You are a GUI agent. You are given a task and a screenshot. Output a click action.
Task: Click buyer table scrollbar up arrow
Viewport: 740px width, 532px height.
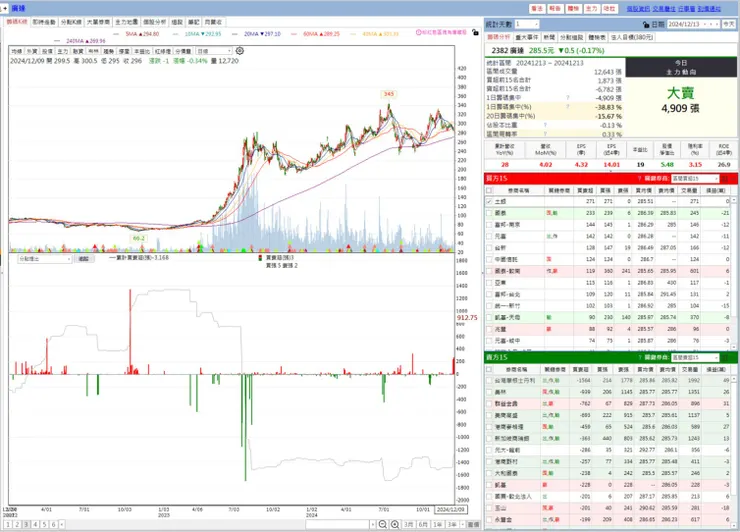[x=734, y=201]
